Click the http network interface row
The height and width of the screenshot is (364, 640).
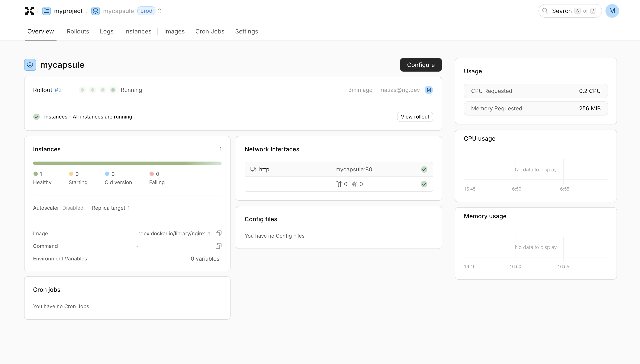pos(339,169)
